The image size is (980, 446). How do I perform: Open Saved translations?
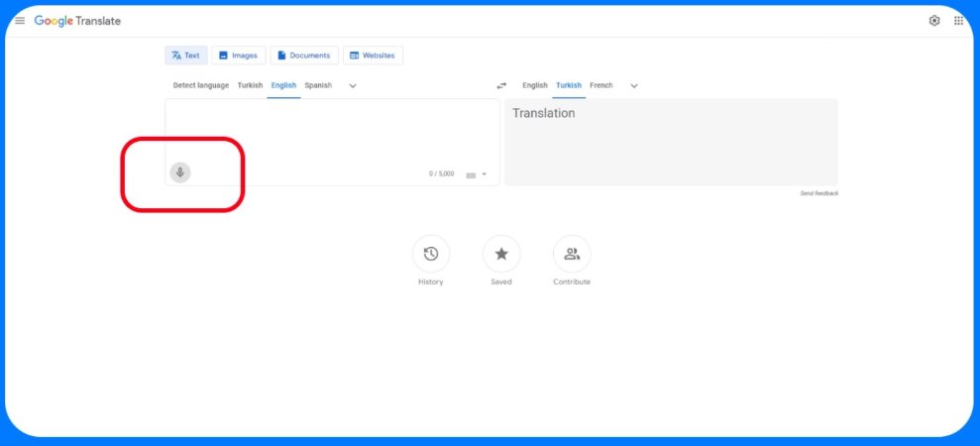[x=501, y=254]
